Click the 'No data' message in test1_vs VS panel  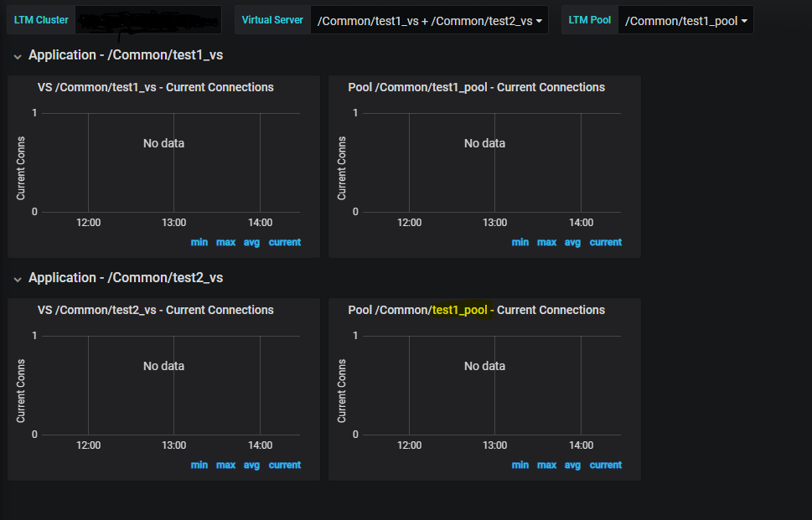pos(163,143)
